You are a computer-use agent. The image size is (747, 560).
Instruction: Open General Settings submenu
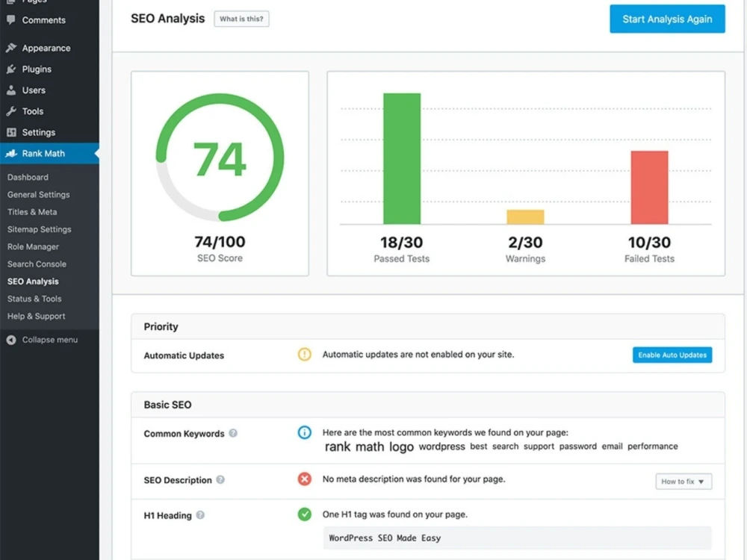(39, 194)
